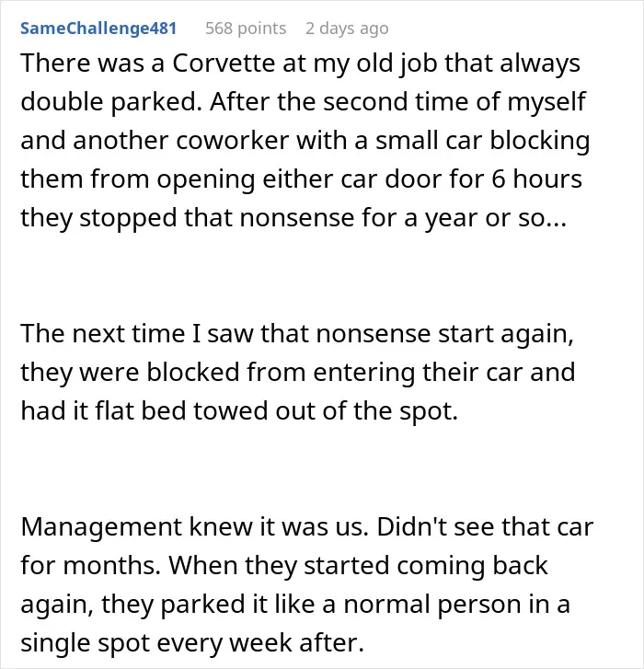Click the '2 days ago' timestamp
The width and height of the screenshot is (644, 669).
347,29
